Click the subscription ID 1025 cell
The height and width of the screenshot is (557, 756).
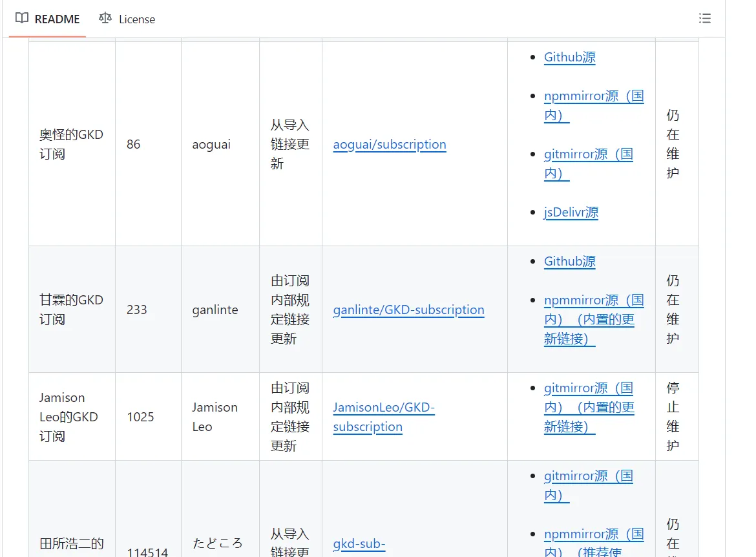(x=140, y=417)
